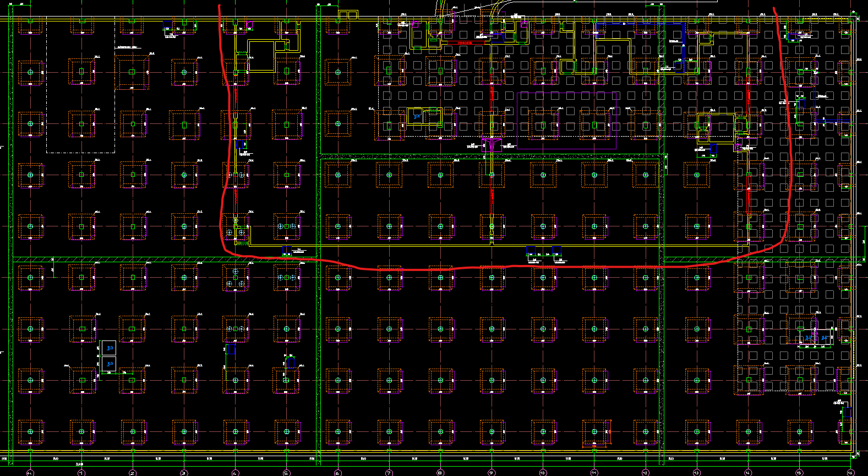Click grid axis bubble 7
The height and width of the screenshot is (476, 868).
tap(389, 473)
